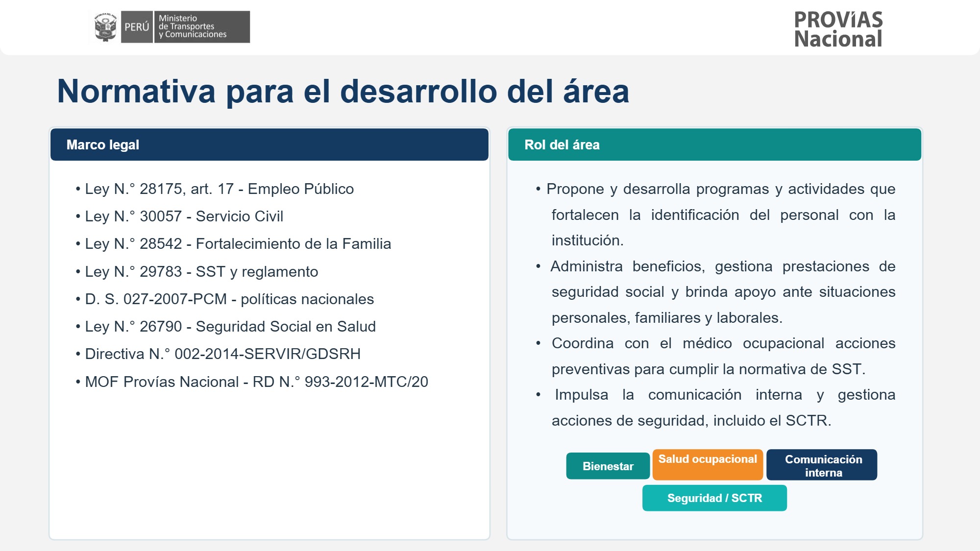Click D. S. 027-2007-PCM políticas nacionales line

(224, 299)
